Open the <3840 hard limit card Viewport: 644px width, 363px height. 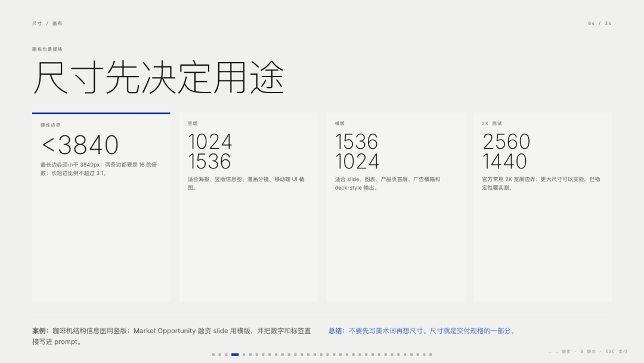[101, 207]
